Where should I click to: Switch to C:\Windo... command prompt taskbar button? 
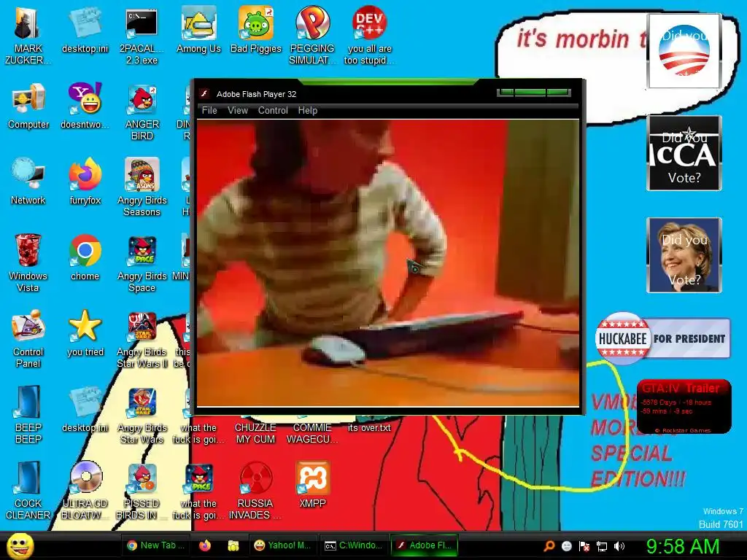coord(353,545)
